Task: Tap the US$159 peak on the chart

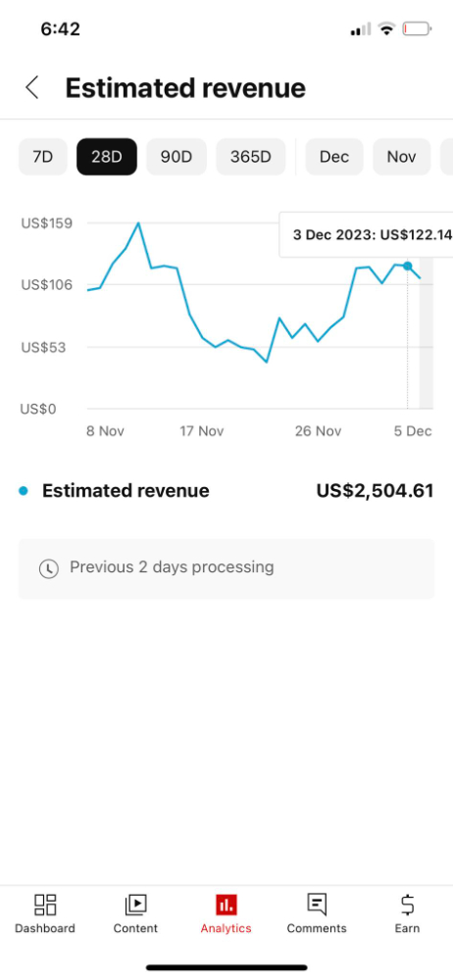Action: 138,223
